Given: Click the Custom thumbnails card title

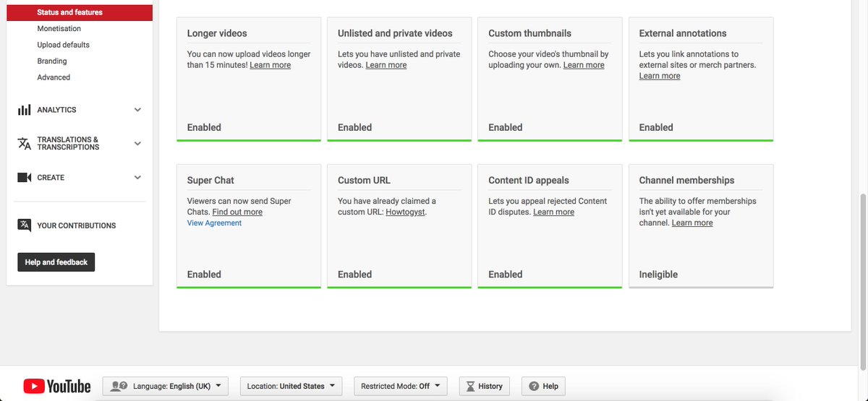Looking at the screenshot, I should click(529, 33).
